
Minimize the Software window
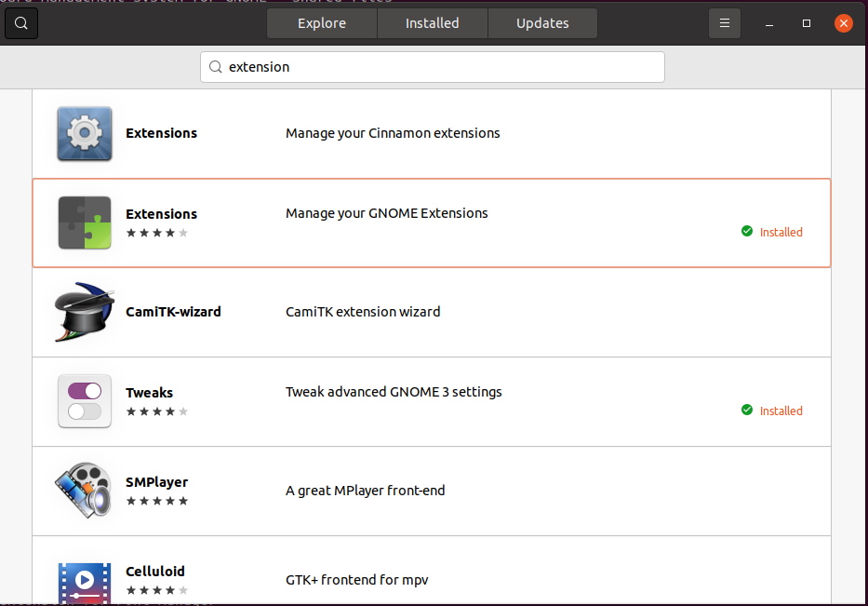point(768,23)
